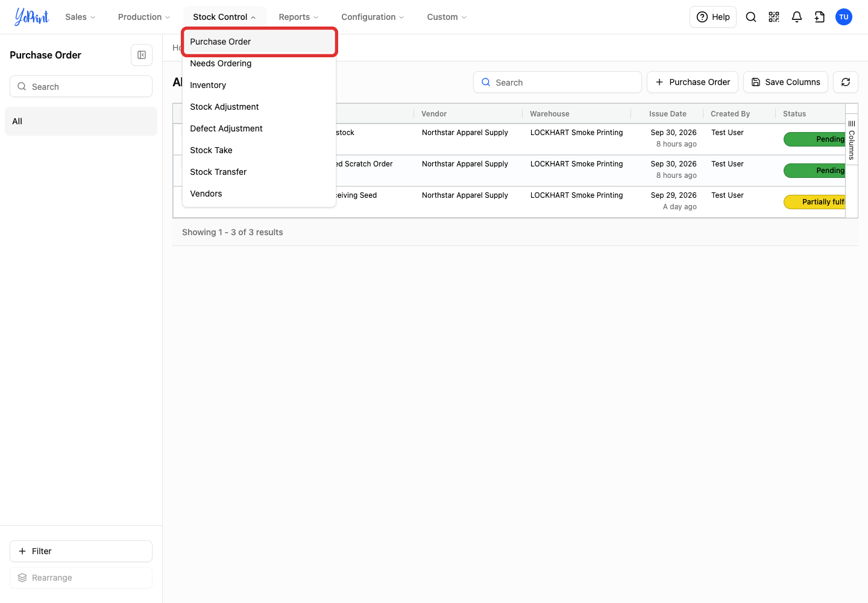The image size is (868, 603).
Task: Select Needs Ordering menu item
Action: pyautogui.click(x=259, y=63)
